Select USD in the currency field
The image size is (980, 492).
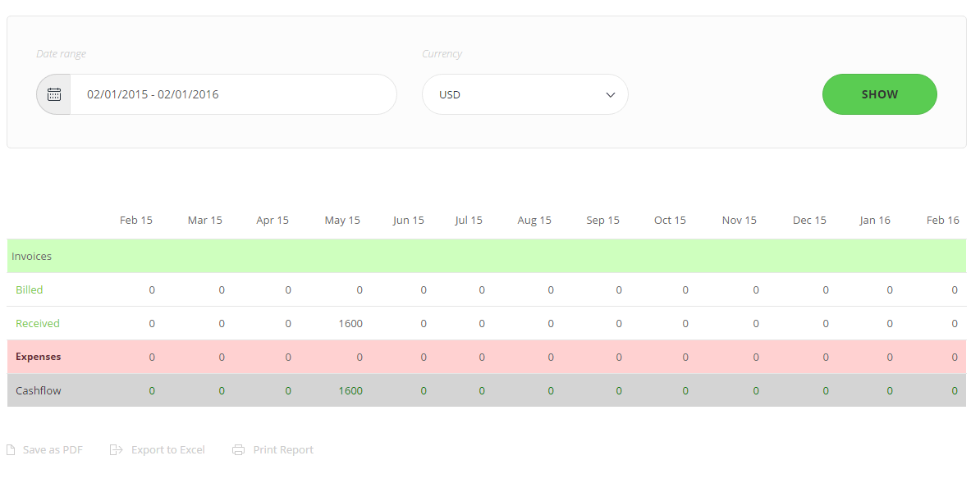449,94
